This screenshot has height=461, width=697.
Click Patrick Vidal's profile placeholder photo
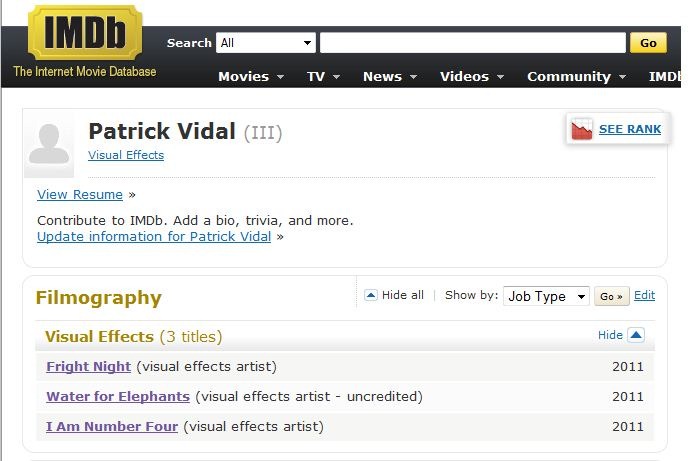pos(49,144)
